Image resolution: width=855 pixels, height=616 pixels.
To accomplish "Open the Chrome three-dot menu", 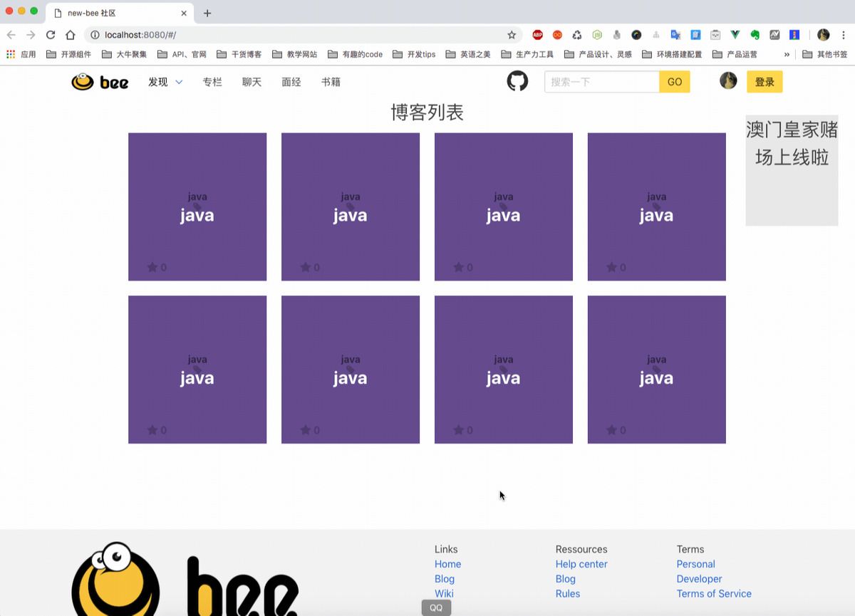I will [844, 35].
